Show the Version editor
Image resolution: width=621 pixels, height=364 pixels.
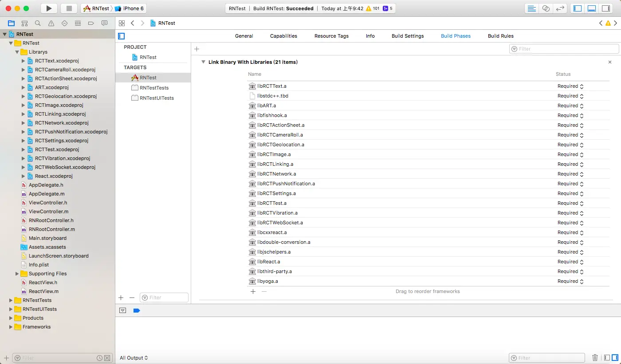pyautogui.click(x=560, y=8)
